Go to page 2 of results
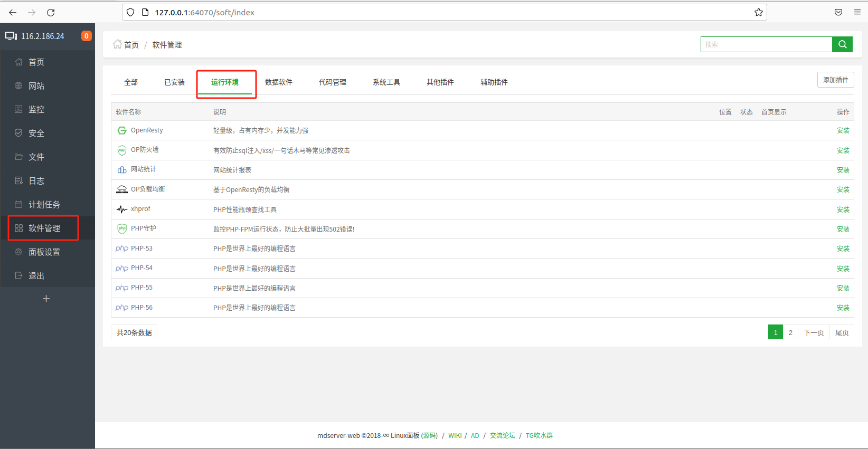Viewport: 868px width, 449px height. coord(790,332)
